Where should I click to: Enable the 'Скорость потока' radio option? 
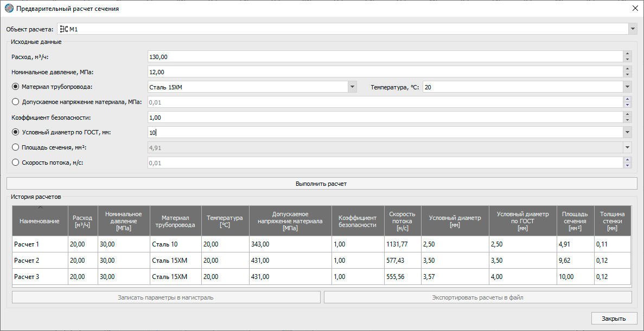(15, 163)
